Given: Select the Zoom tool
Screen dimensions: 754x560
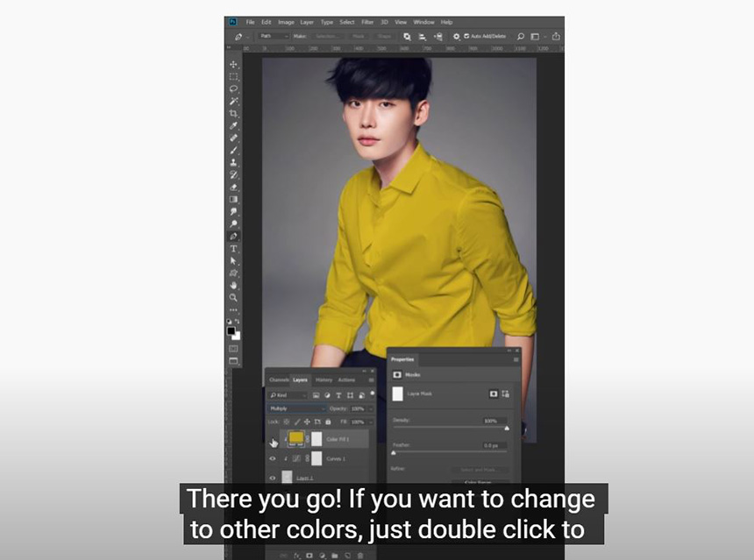Looking at the screenshot, I should point(234,298).
